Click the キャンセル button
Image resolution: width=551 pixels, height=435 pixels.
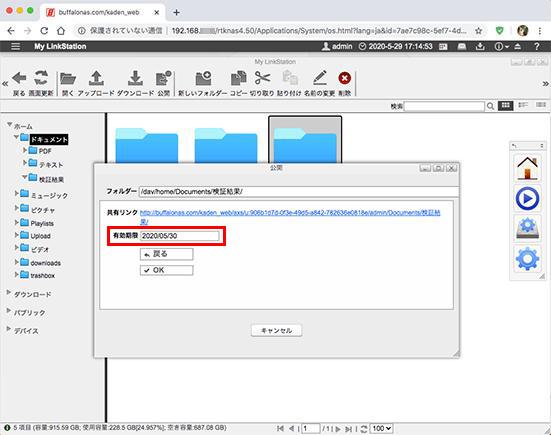tap(276, 330)
